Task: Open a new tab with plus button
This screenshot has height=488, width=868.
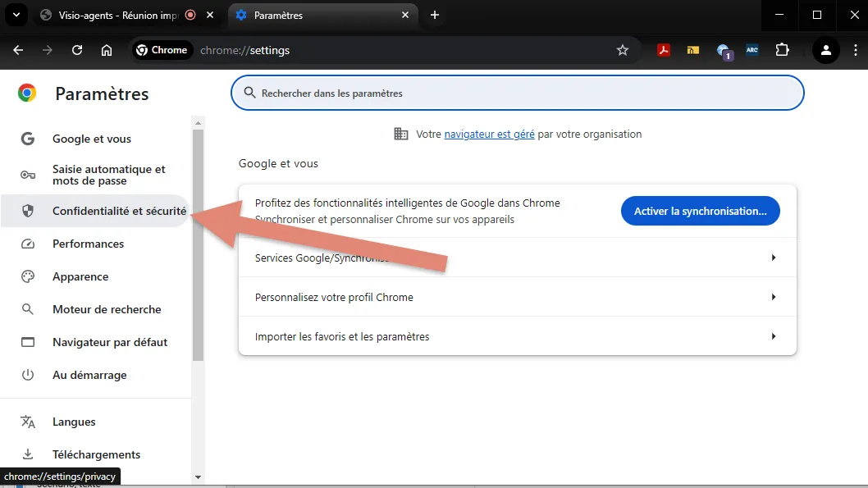Action: (x=435, y=15)
